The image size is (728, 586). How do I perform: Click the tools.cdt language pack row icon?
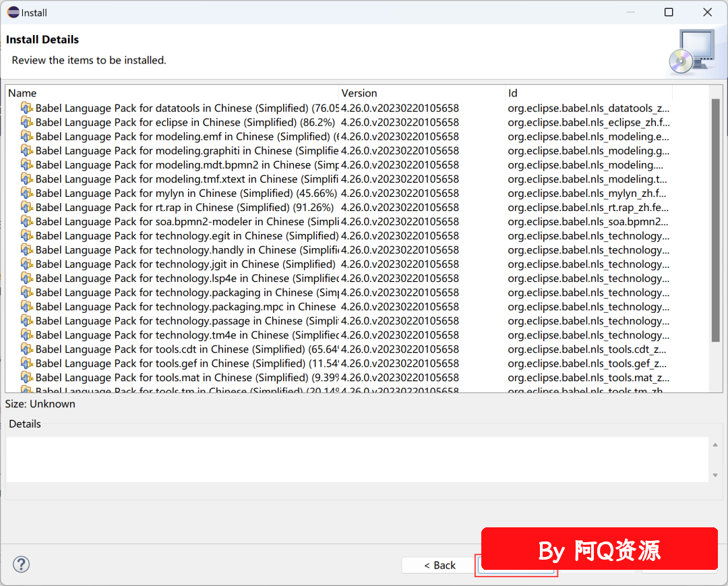pos(27,349)
